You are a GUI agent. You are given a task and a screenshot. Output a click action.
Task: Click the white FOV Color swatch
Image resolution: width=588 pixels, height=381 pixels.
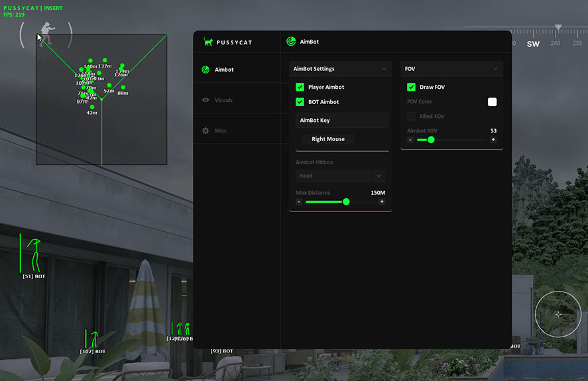coord(492,101)
